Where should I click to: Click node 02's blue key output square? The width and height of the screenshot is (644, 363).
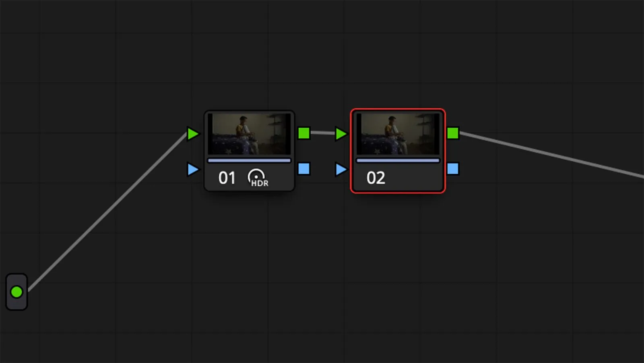coord(453,168)
